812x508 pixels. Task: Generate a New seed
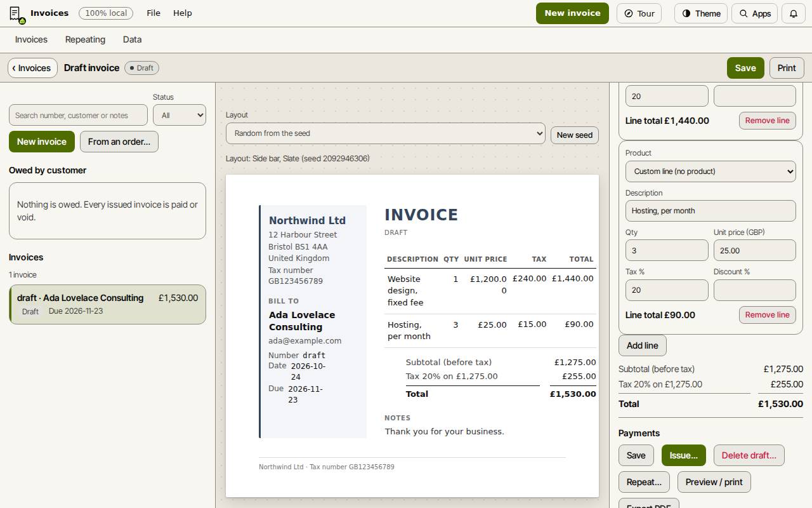tap(574, 135)
